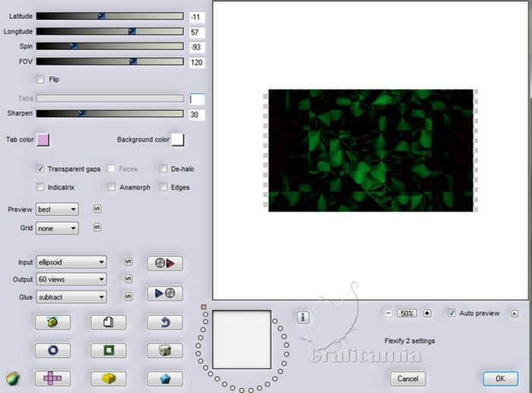532x393 pixels.
Task: Click the dice randomize button
Action: [x=165, y=350]
